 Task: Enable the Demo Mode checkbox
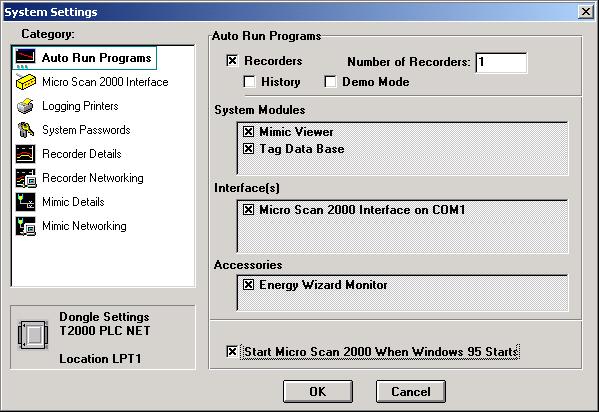pos(330,82)
